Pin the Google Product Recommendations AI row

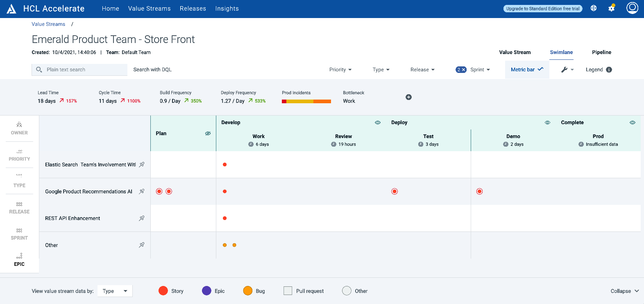[142, 191]
